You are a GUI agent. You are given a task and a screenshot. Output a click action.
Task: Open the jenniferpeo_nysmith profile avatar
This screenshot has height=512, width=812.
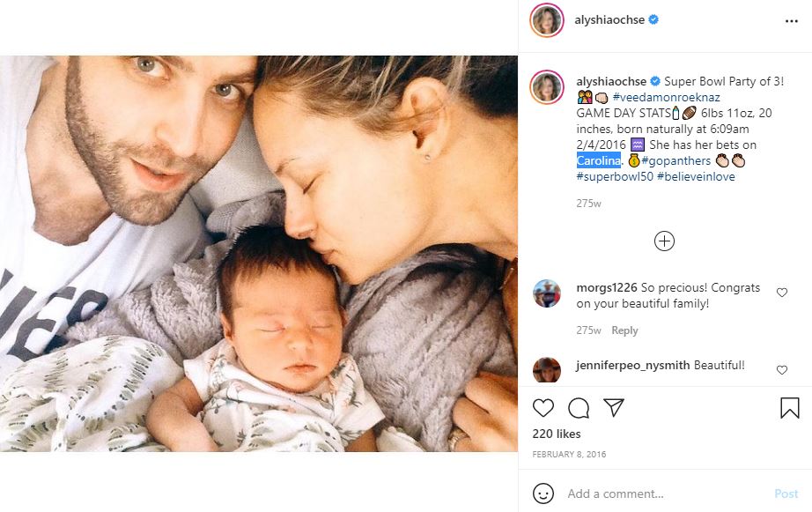click(x=547, y=370)
